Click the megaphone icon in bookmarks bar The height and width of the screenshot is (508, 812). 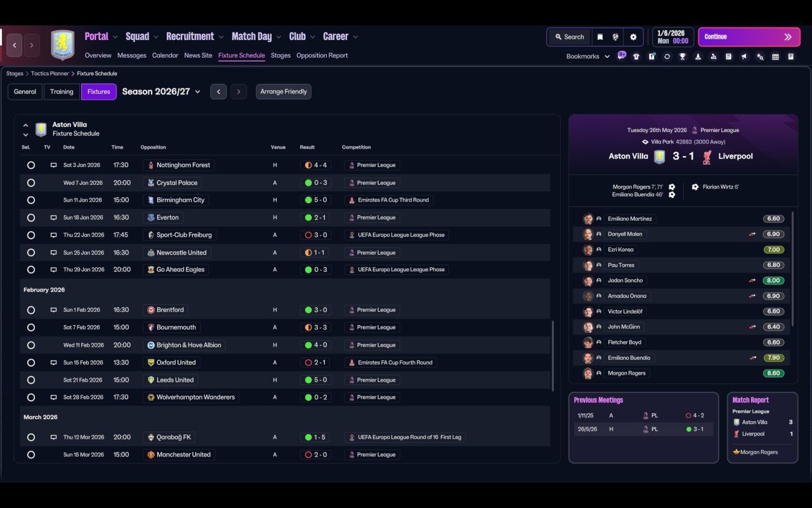pyautogui.click(x=744, y=57)
